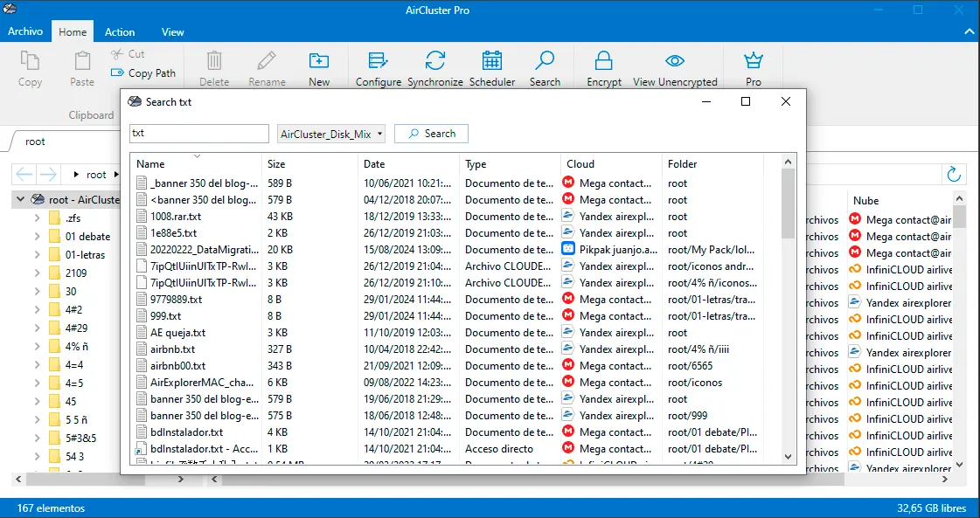Select the AE queja.txt result

(178, 333)
